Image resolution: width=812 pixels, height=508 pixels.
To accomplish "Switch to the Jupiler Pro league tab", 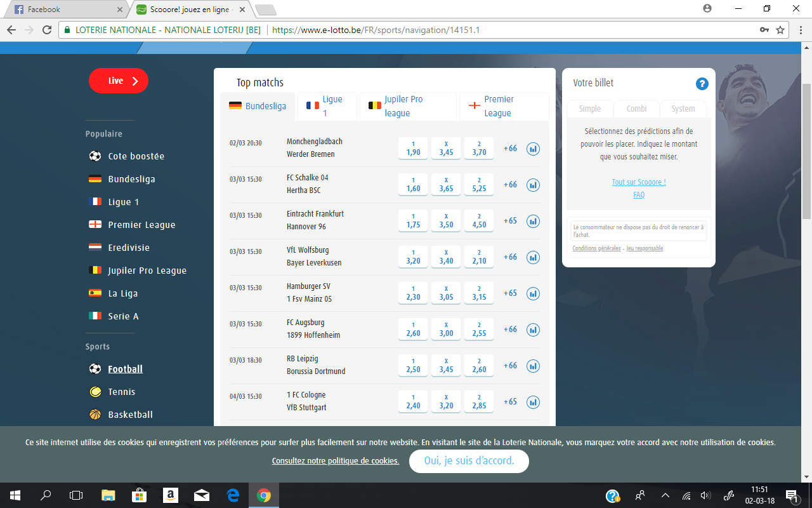I will coord(408,106).
